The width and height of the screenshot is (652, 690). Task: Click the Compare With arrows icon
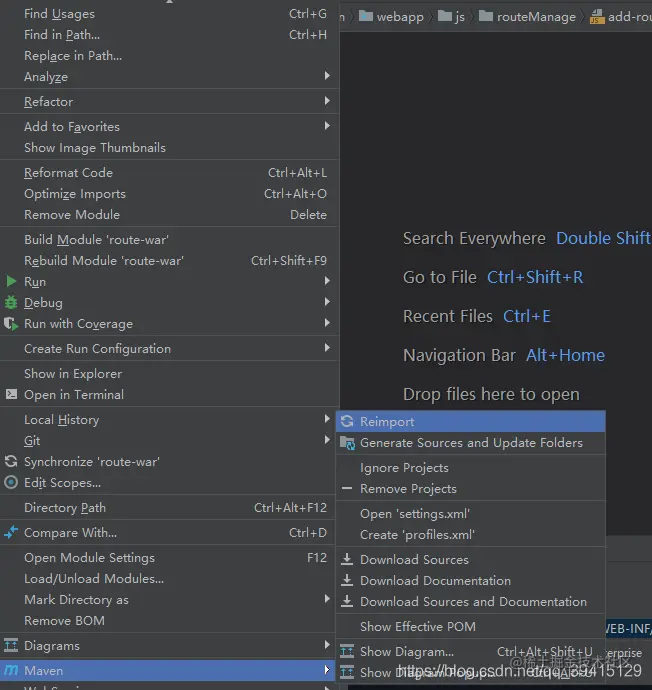pos(11,532)
